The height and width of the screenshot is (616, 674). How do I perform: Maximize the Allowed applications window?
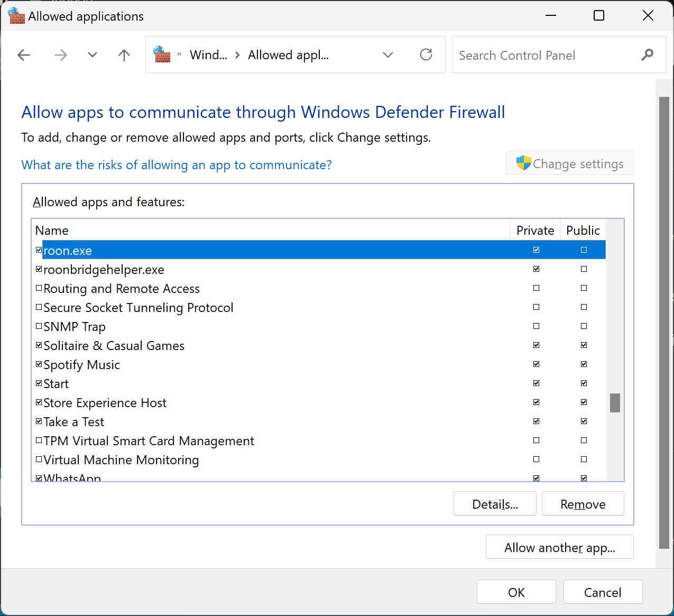coord(599,16)
